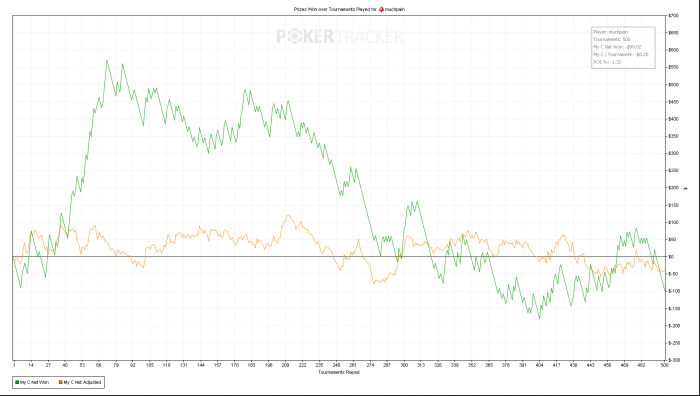Click the '$350' y-axis label
Viewport: 700px width, 396px height.
(x=673, y=136)
